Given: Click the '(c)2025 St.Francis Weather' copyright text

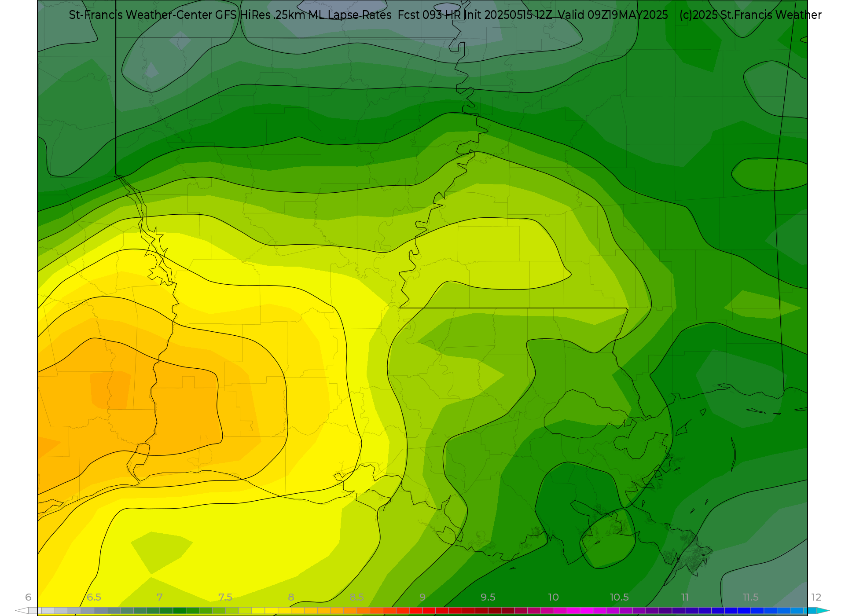Looking at the screenshot, I should point(750,15).
